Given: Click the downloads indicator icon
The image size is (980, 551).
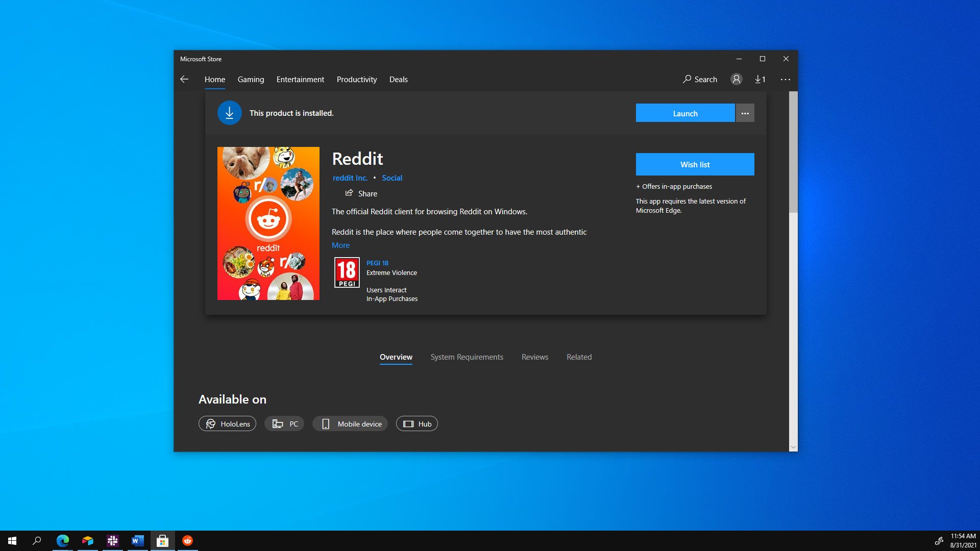Looking at the screenshot, I should [x=760, y=80].
